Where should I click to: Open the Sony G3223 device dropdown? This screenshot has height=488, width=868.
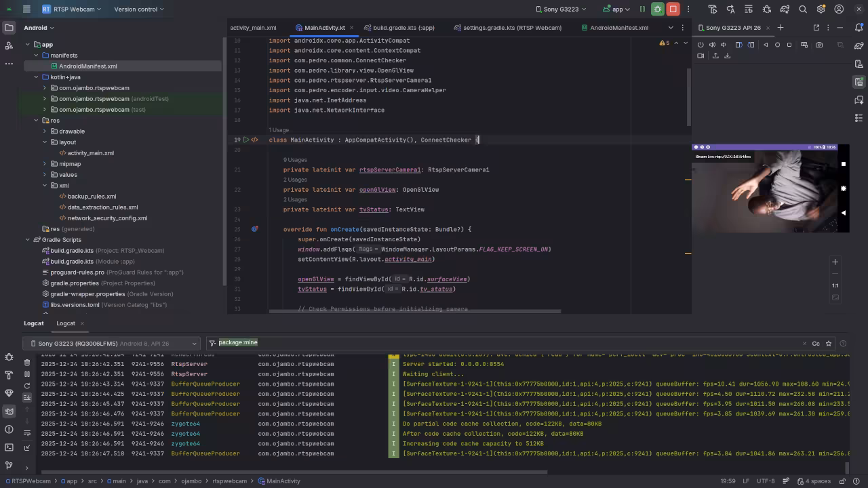coord(559,9)
